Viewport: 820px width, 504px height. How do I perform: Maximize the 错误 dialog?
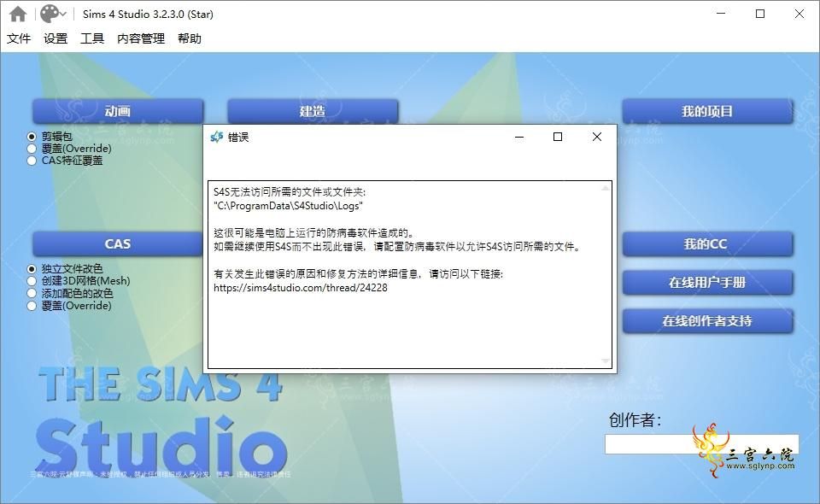coord(558,137)
